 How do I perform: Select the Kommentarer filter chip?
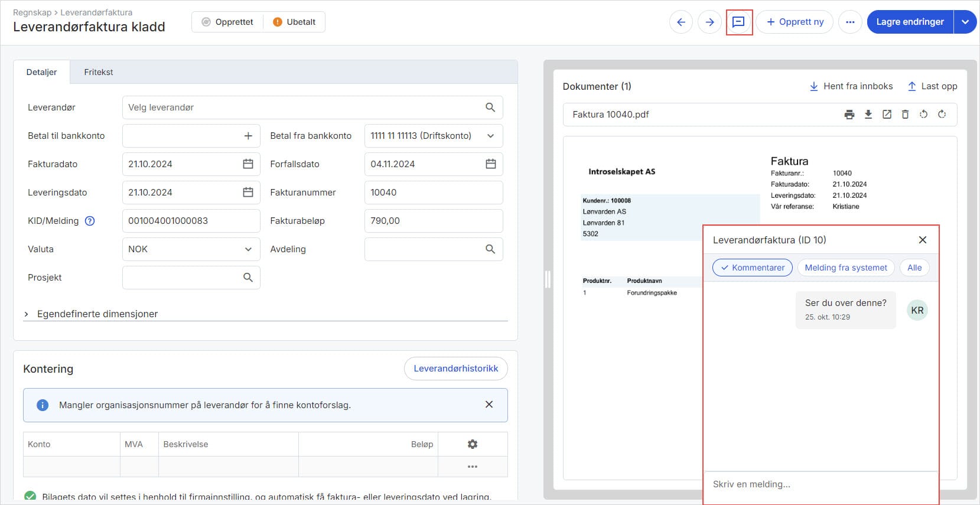tap(753, 268)
